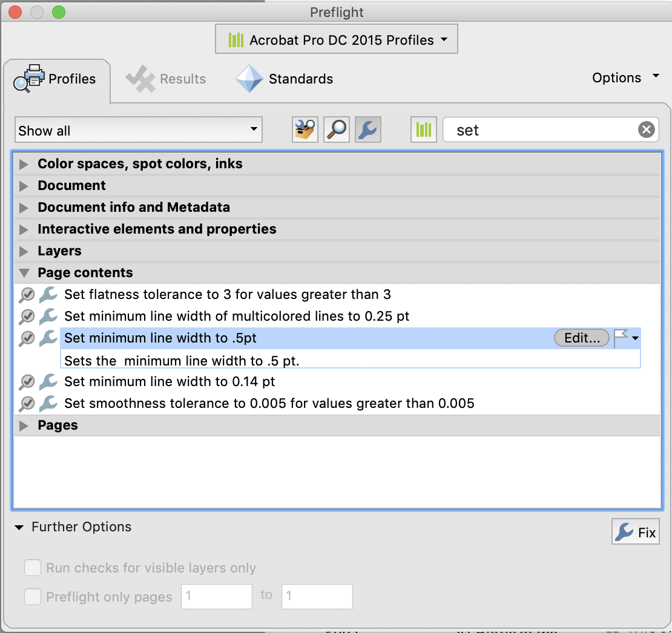Image resolution: width=672 pixels, height=633 pixels.
Task: Expand Color spaces, spot colors, inks group
Action: [24, 164]
